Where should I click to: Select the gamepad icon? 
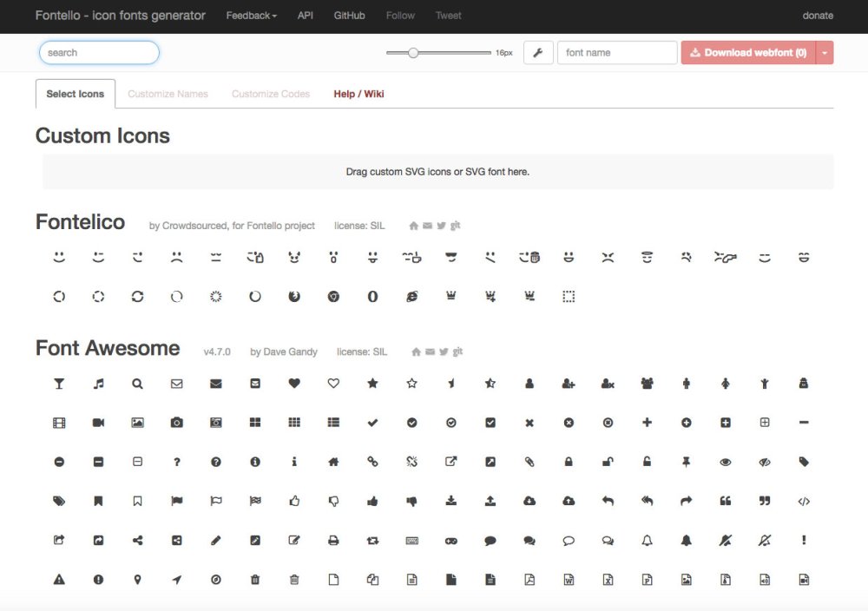point(451,541)
